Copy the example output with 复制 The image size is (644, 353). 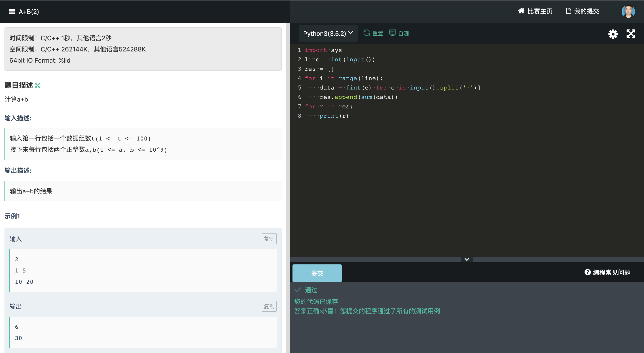tap(269, 306)
